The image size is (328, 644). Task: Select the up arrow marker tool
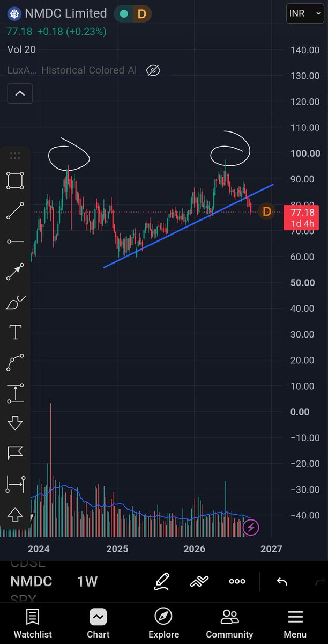(x=15, y=515)
